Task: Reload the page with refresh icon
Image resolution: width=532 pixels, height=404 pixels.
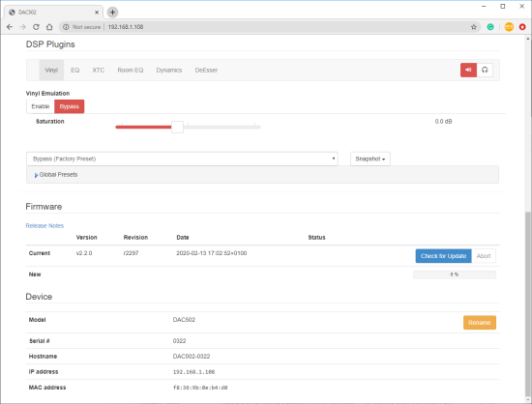Action: coord(36,27)
